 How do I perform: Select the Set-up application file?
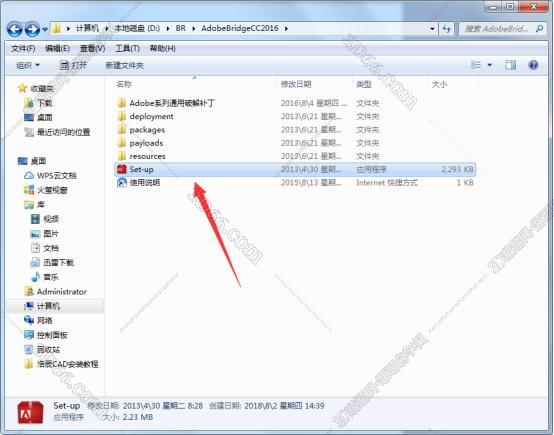tap(295, 169)
